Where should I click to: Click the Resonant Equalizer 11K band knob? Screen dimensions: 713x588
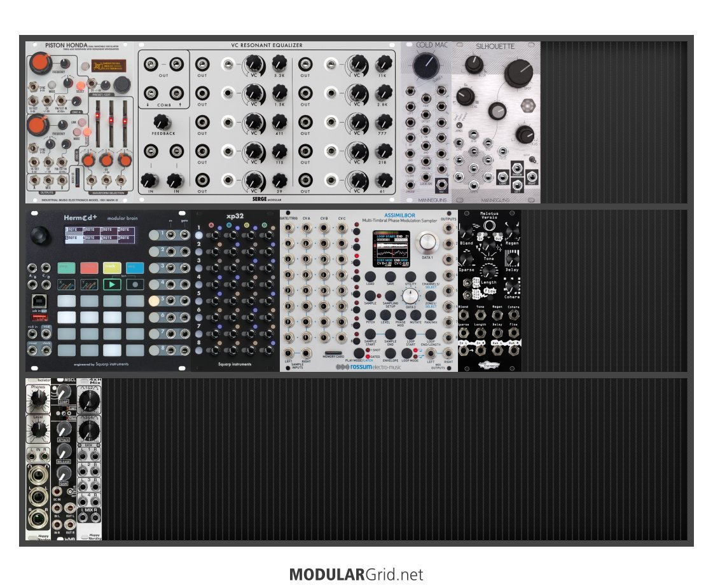click(x=384, y=64)
